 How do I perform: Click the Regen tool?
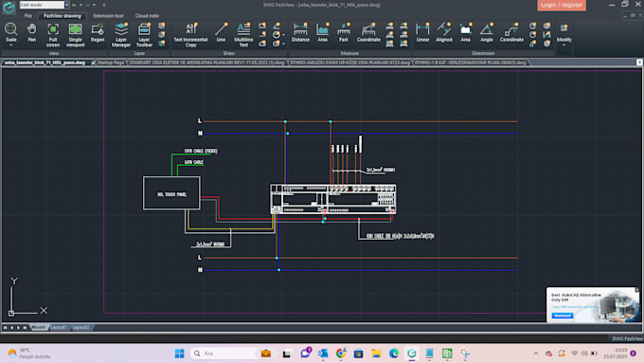point(98,32)
